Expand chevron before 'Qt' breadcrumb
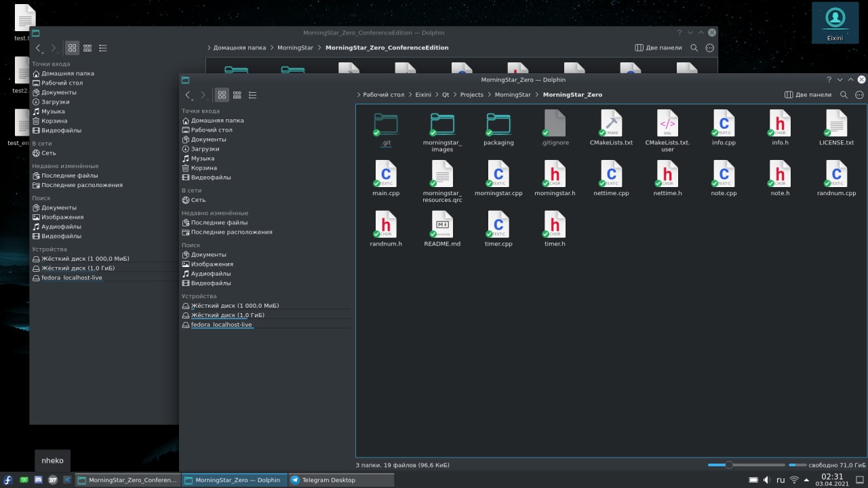868x488 pixels. point(436,95)
